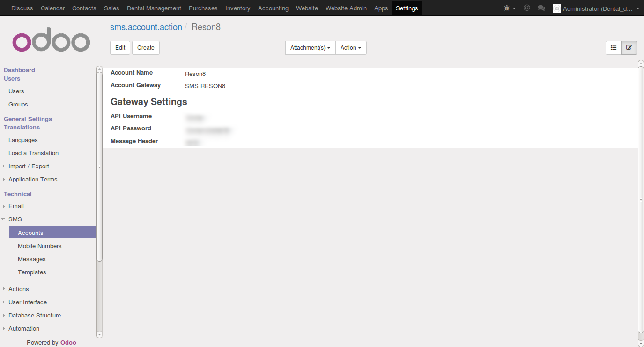Open the Attachment(s) dropdown
Image resolution: width=644 pixels, height=347 pixels.
pyautogui.click(x=311, y=48)
